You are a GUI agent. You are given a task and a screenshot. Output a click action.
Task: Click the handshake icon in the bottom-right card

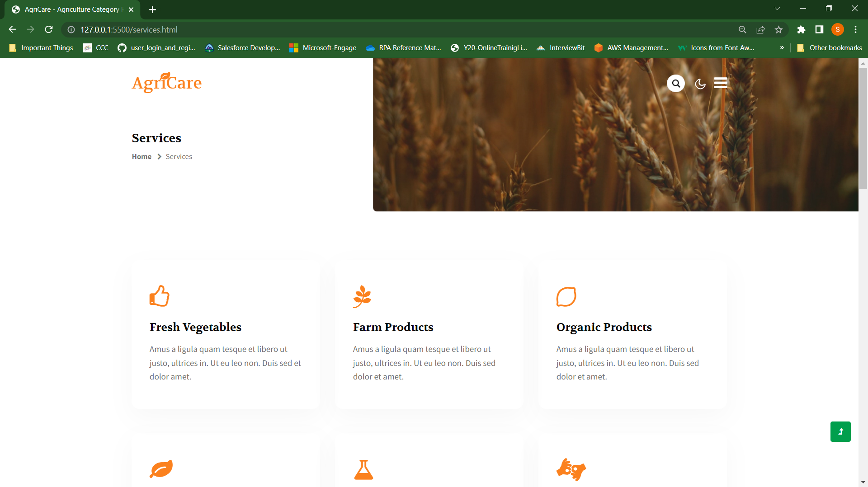point(571,470)
